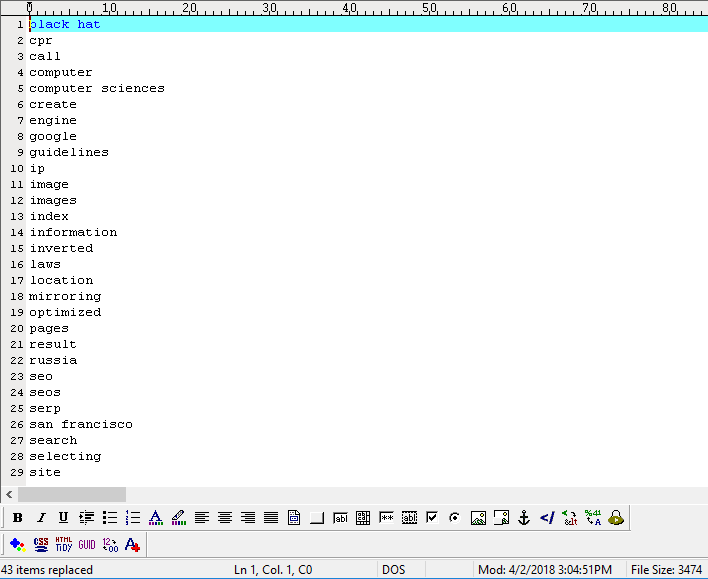708x579 pixels.
Task: Click the preview in browser icon
Action: pos(616,518)
